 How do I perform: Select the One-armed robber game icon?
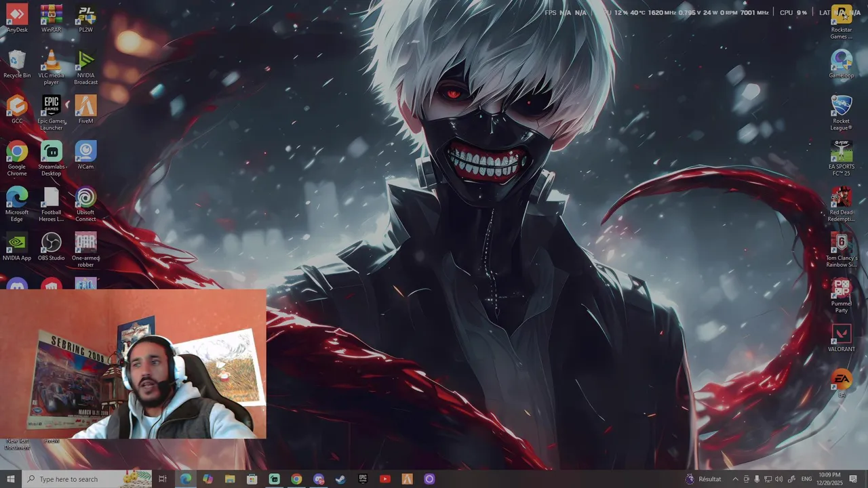[85, 249]
